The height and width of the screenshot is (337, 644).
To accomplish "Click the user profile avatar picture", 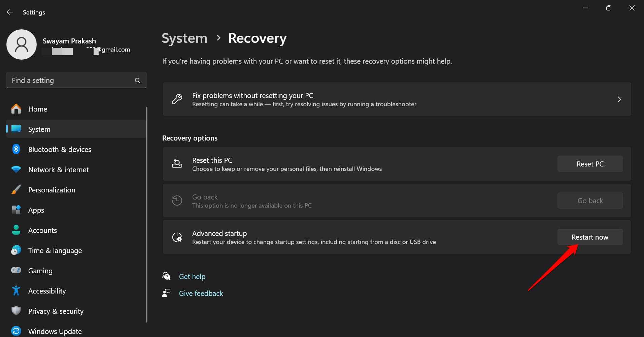I will coord(22,44).
